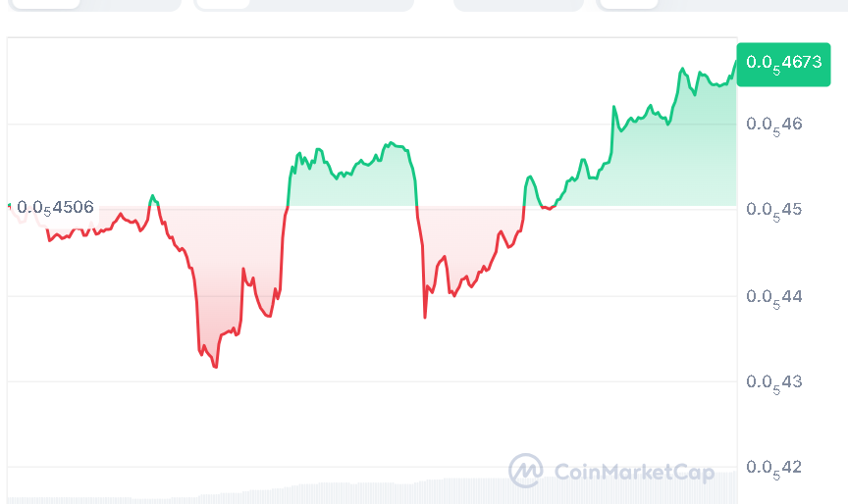The width and height of the screenshot is (848, 504).
Task: Click the bottom of the second sharp red drop
Action: point(425,317)
